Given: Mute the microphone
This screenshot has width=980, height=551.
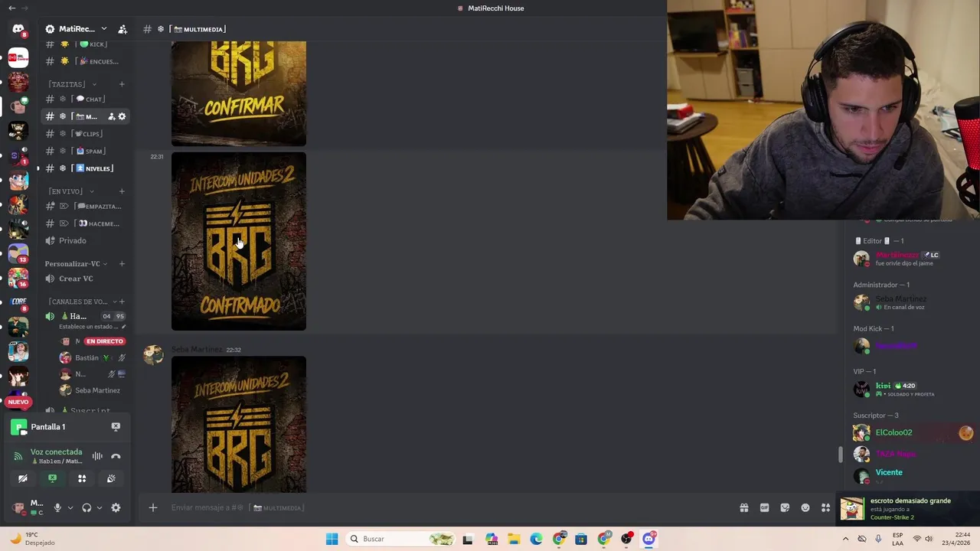Looking at the screenshot, I should tap(57, 507).
